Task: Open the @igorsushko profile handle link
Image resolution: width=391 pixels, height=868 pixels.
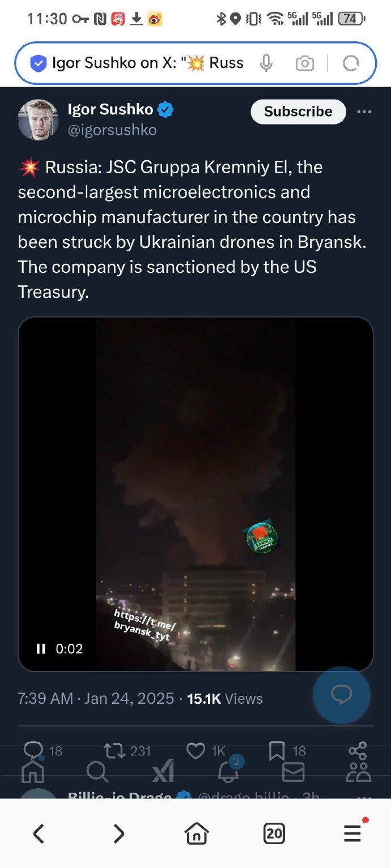Action: (112, 130)
